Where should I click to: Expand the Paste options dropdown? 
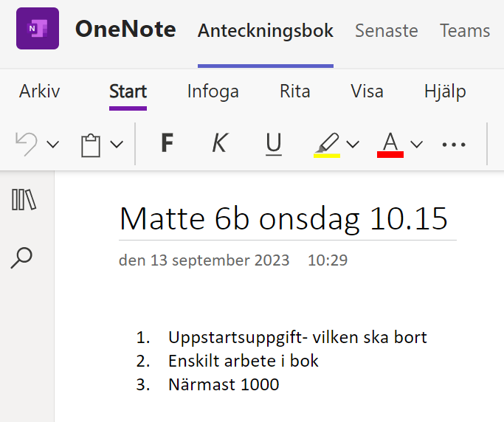pyautogui.click(x=117, y=145)
